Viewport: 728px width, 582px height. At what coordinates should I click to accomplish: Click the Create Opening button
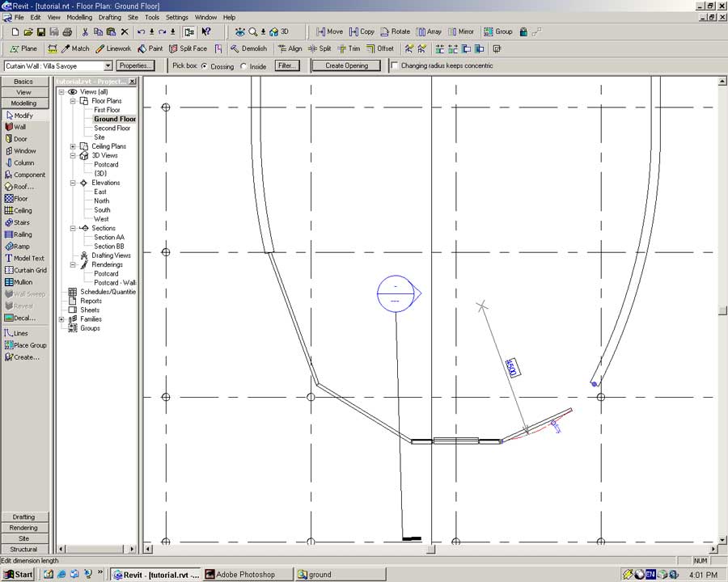347,66
